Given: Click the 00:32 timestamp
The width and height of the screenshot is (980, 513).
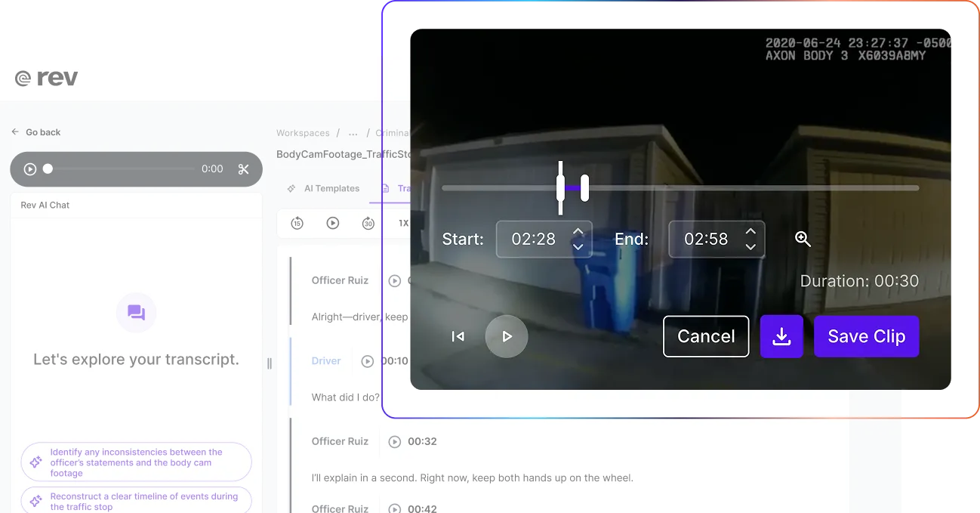Looking at the screenshot, I should pyautogui.click(x=422, y=441).
